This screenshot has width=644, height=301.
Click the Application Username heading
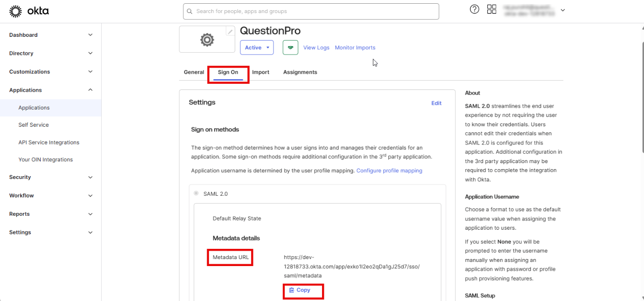(x=492, y=197)
